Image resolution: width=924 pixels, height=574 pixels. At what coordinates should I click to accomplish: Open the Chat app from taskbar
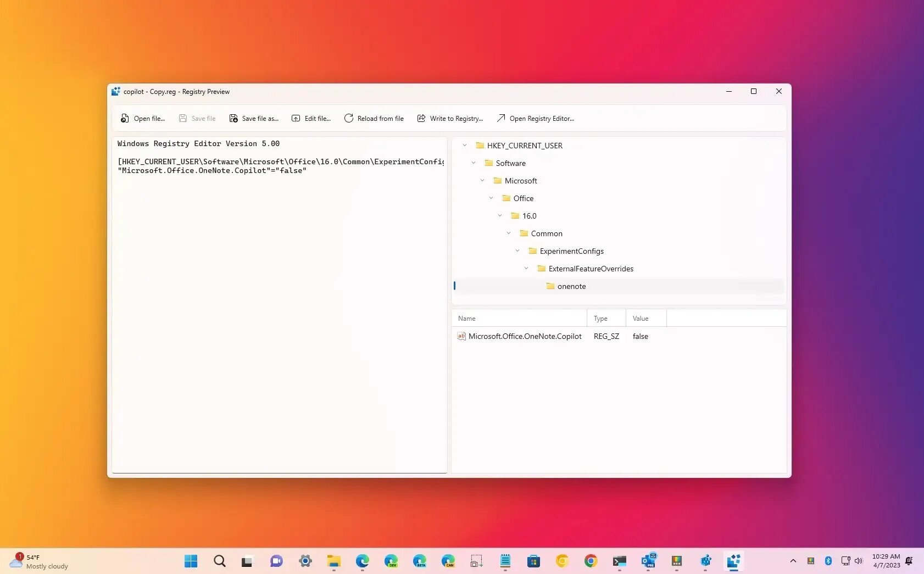click(276, 561)
